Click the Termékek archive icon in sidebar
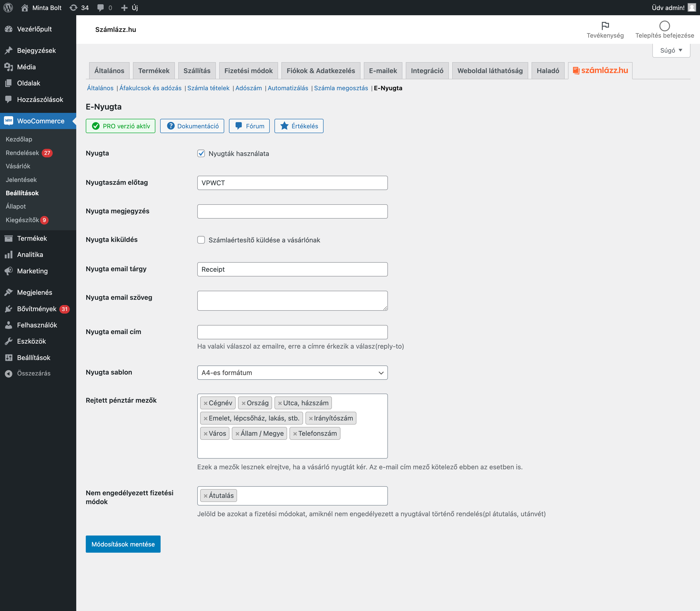The width and height of the screenshot is (700, 611). [9, 238]
